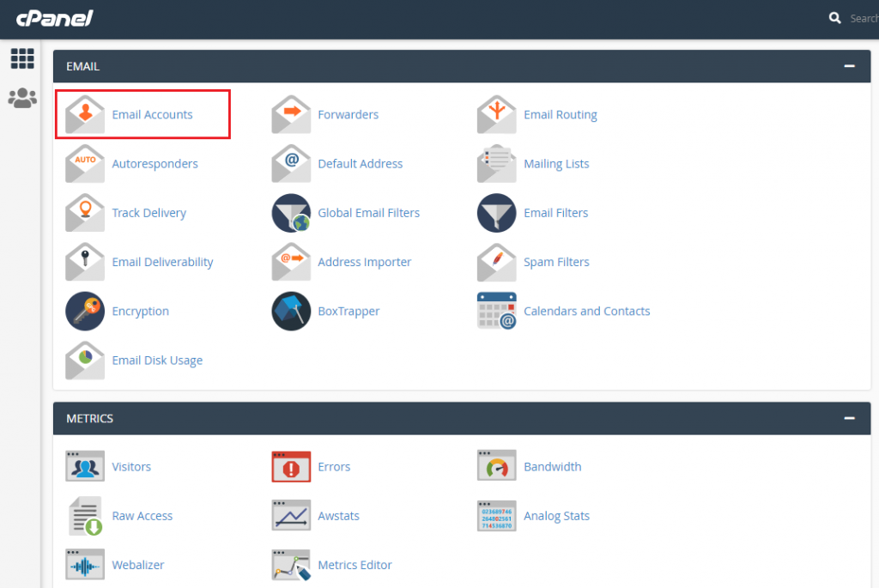Open the Email Accounts link

click(153, 115)
